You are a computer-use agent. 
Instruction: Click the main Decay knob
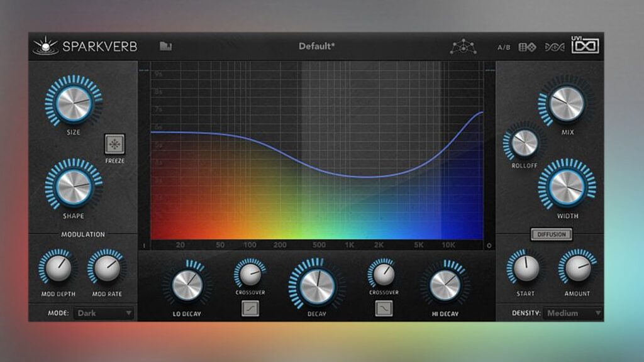(317, 286)
